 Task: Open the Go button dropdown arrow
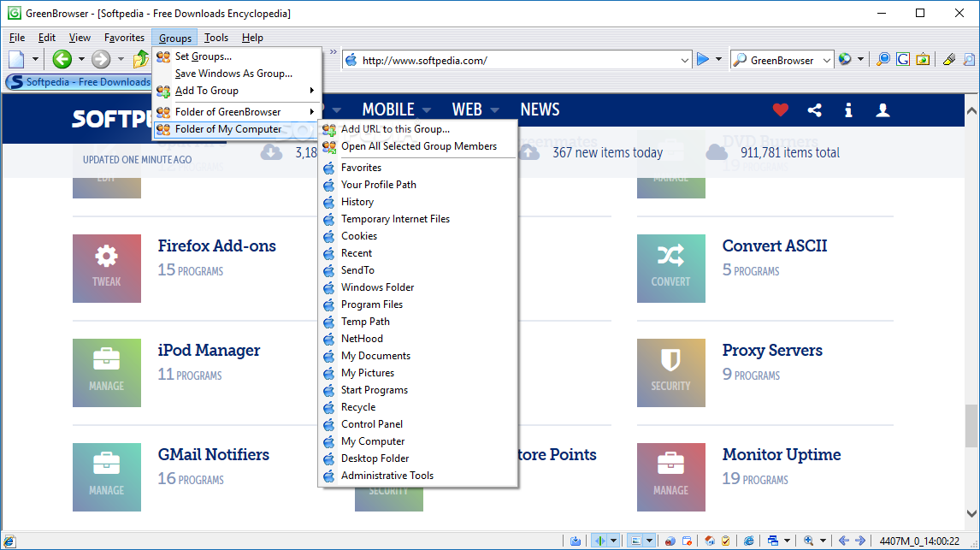point(718,60)
